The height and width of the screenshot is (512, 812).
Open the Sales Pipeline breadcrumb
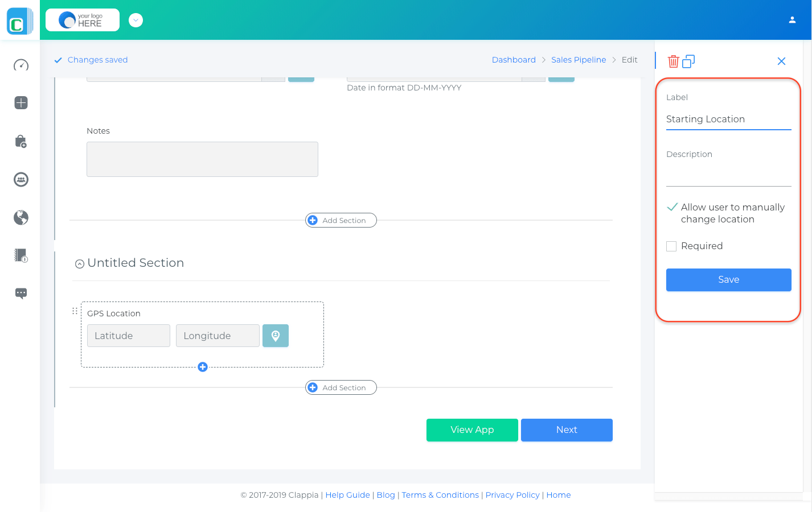point(579,60)
